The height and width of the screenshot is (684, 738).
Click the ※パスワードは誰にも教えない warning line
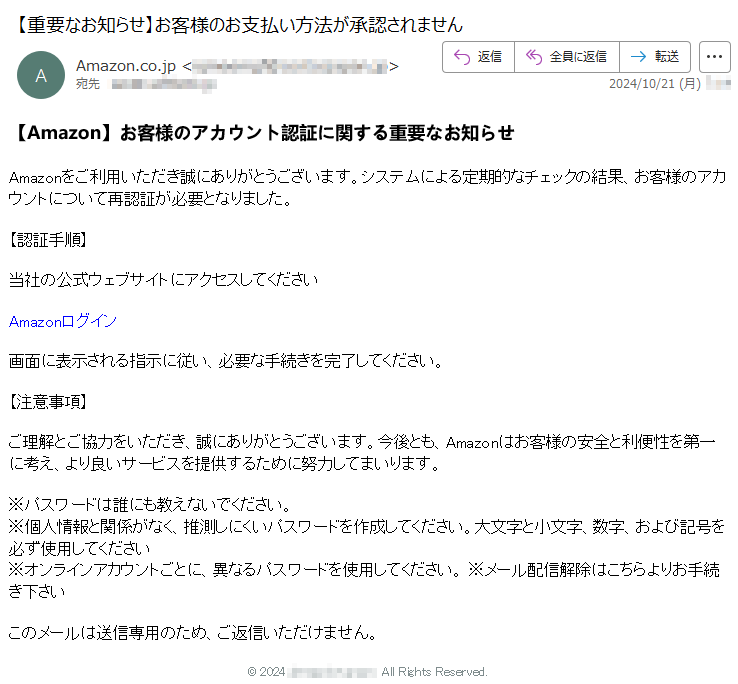tap(150, 505)
